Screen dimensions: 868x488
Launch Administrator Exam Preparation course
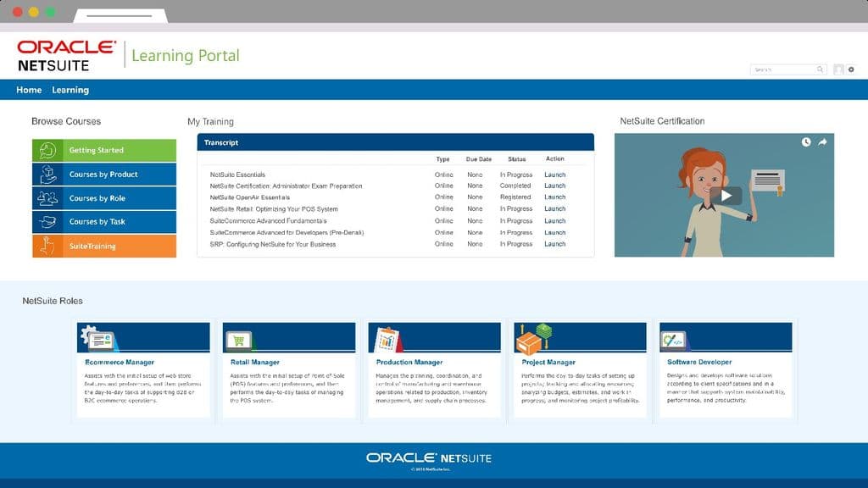point(554,186)
